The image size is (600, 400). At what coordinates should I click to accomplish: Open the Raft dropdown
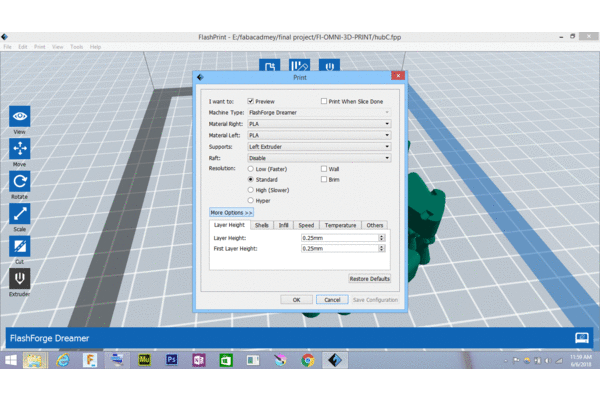319,158
